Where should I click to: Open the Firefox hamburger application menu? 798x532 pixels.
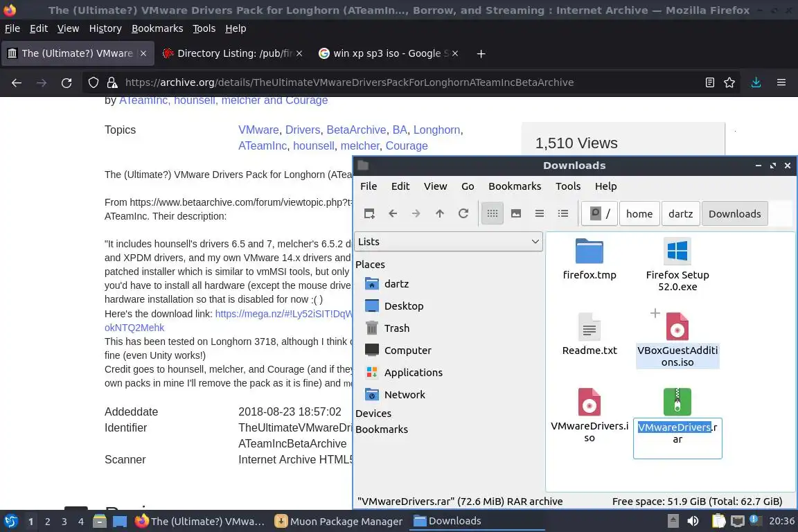[781, 82]
